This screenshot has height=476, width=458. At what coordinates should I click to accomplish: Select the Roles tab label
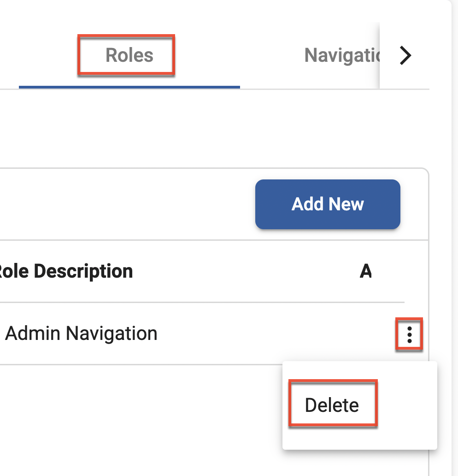(129, 55)
